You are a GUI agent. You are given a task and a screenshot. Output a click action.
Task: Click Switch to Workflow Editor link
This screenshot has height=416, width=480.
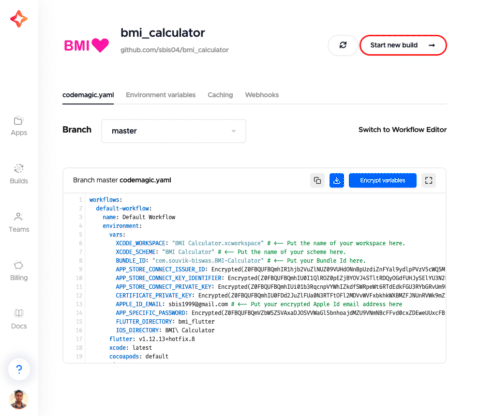coord(402,130)
